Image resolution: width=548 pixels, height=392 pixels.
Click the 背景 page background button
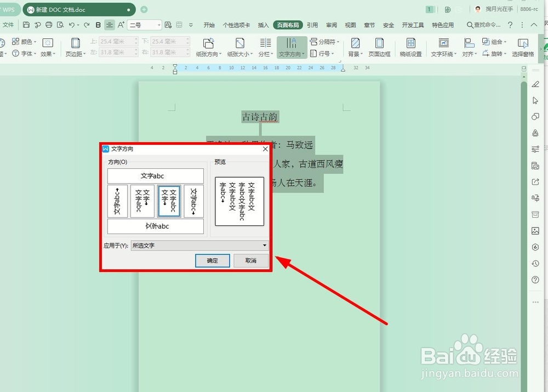coord(356,47)
